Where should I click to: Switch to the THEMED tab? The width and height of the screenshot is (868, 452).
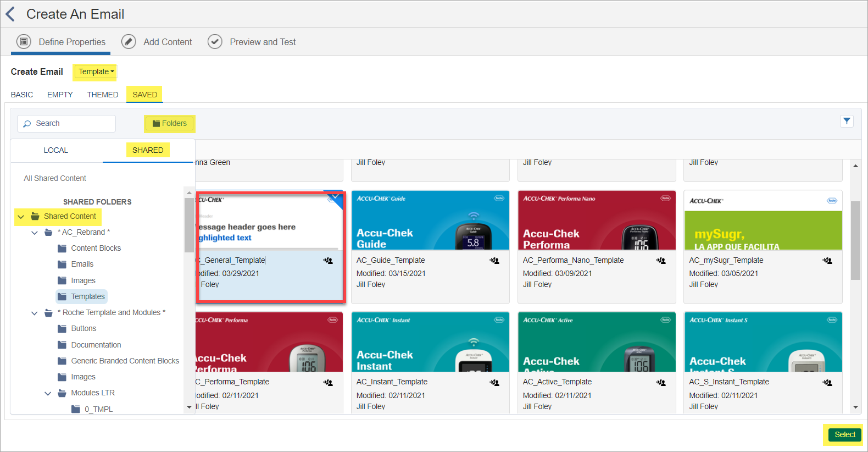point(103,95)
